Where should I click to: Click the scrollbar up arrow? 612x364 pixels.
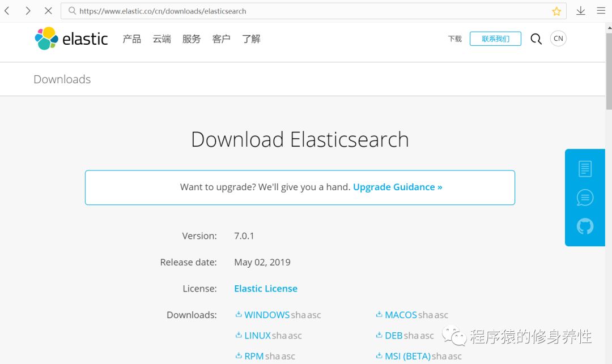(609, 28)
